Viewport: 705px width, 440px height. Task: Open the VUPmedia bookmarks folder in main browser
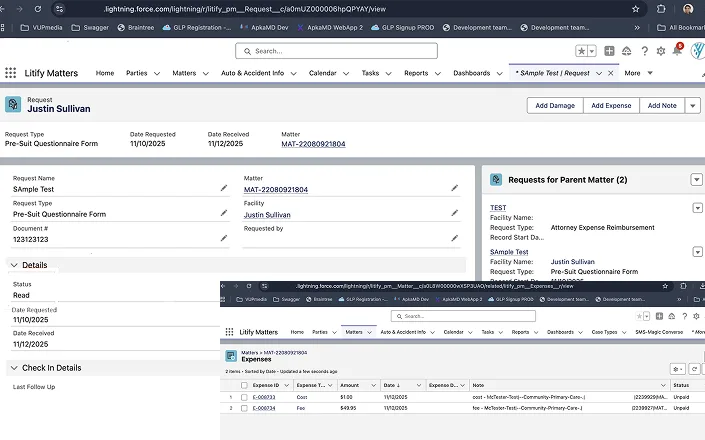(41, 27)
